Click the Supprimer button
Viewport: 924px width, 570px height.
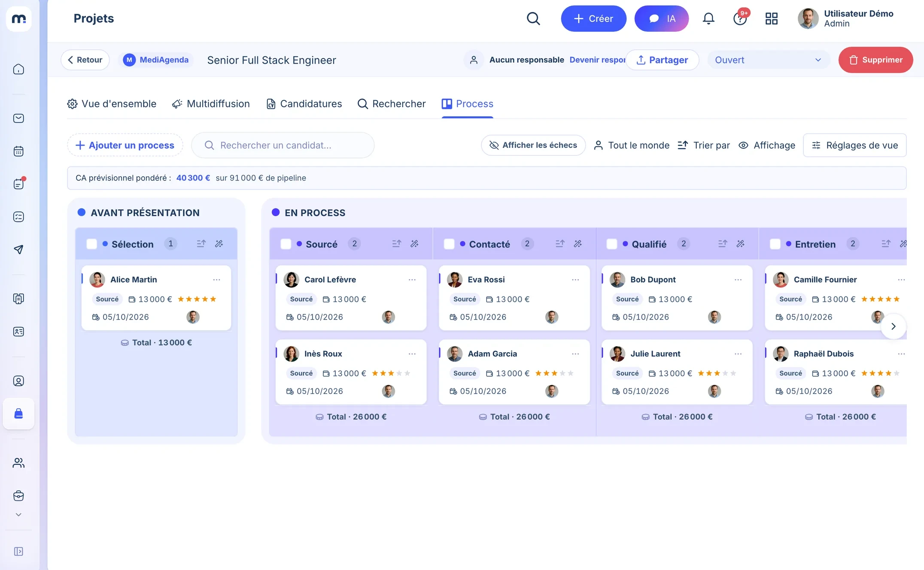[875, 60]
